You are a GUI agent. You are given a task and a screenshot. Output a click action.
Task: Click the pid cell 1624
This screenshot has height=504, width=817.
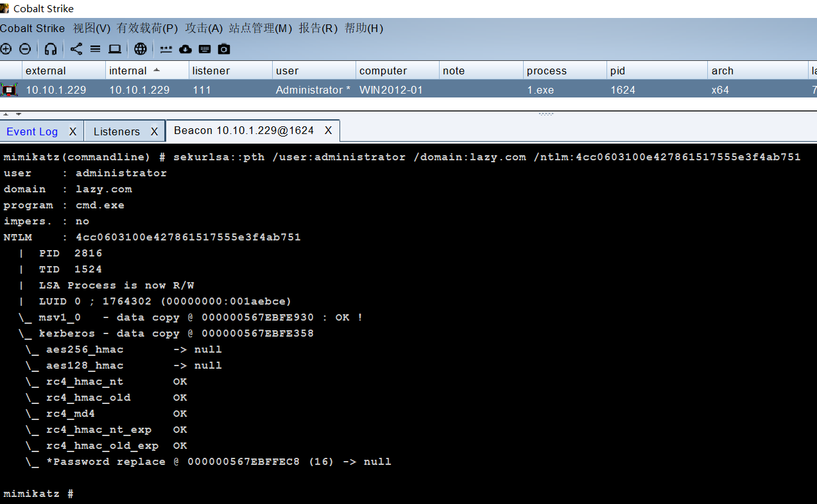point(623,90)
